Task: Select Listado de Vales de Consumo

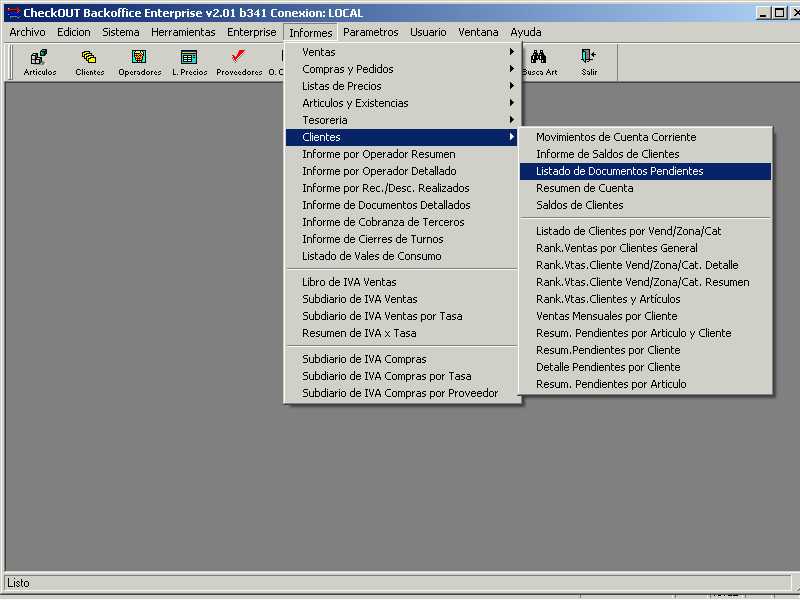Action: coord(402,256)
